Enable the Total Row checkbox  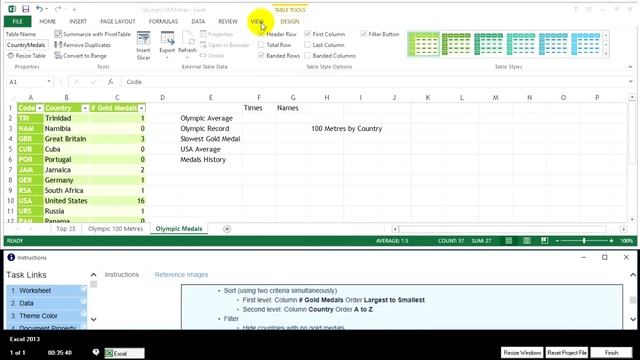tap(261, 45)
